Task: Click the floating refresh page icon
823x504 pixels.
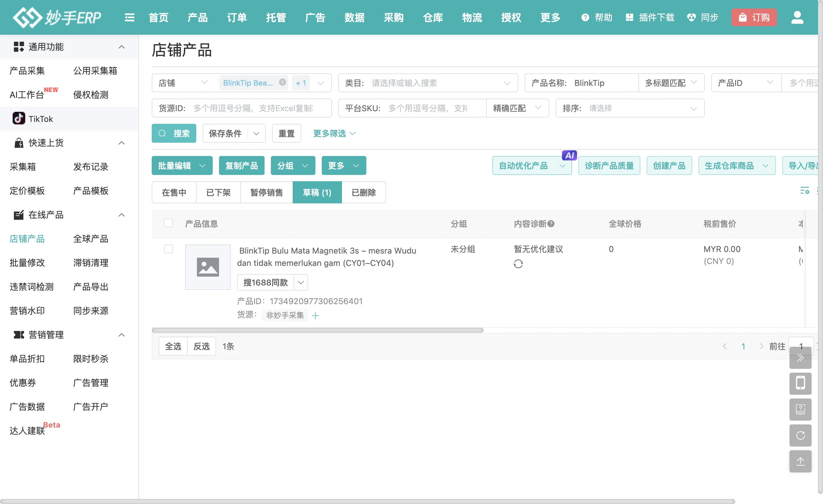Action: click(x=800, y=435)
